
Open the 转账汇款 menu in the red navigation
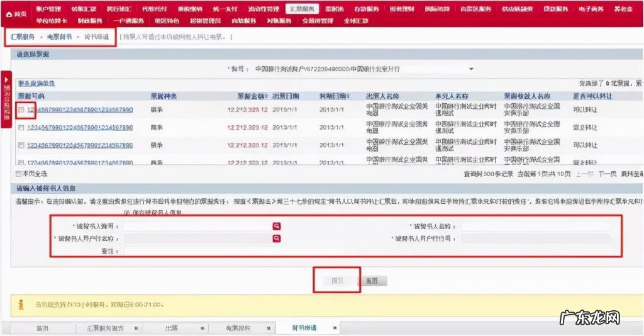[x=84, y=9]
